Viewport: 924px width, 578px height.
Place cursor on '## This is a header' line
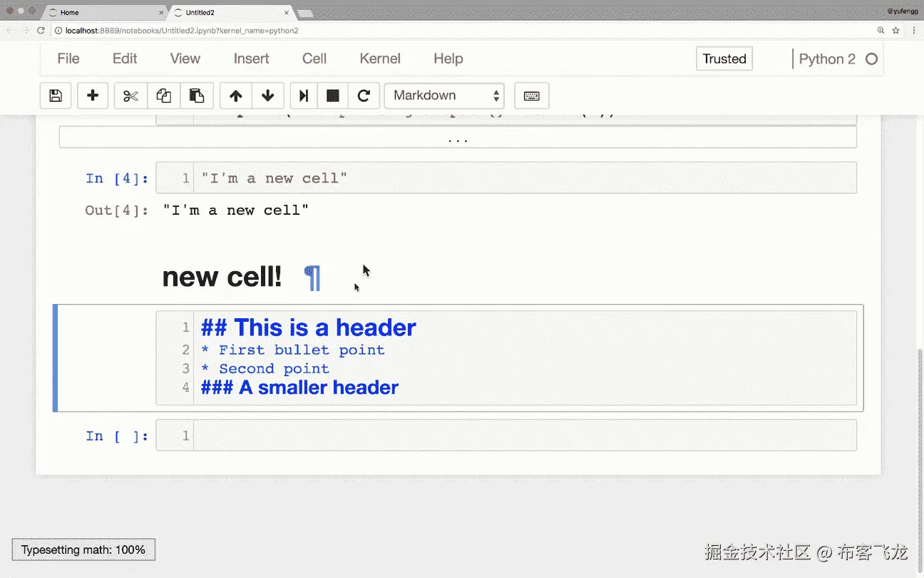click(x=308, y=328)
